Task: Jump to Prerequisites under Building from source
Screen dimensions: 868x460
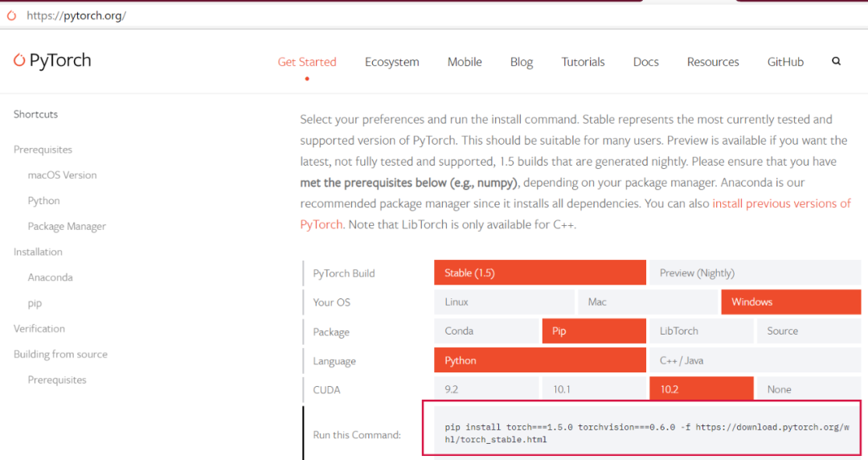Action: point(57,380)
